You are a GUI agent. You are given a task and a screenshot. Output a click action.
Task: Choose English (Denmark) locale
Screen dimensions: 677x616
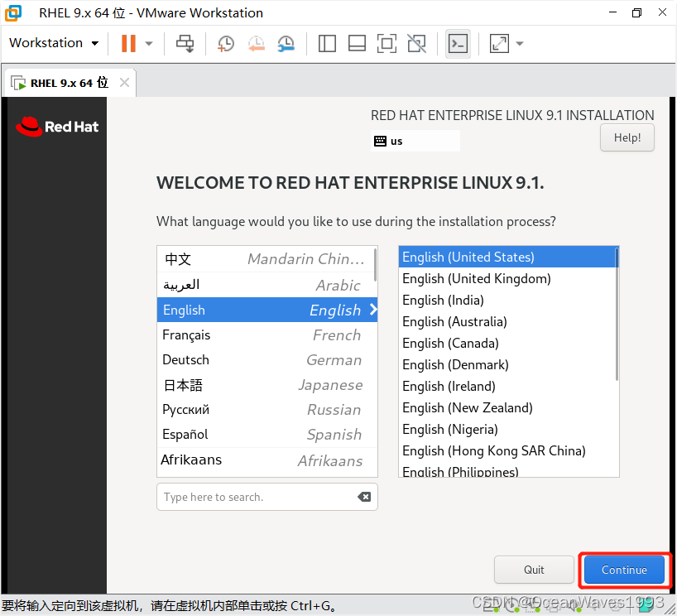point(507,365)
